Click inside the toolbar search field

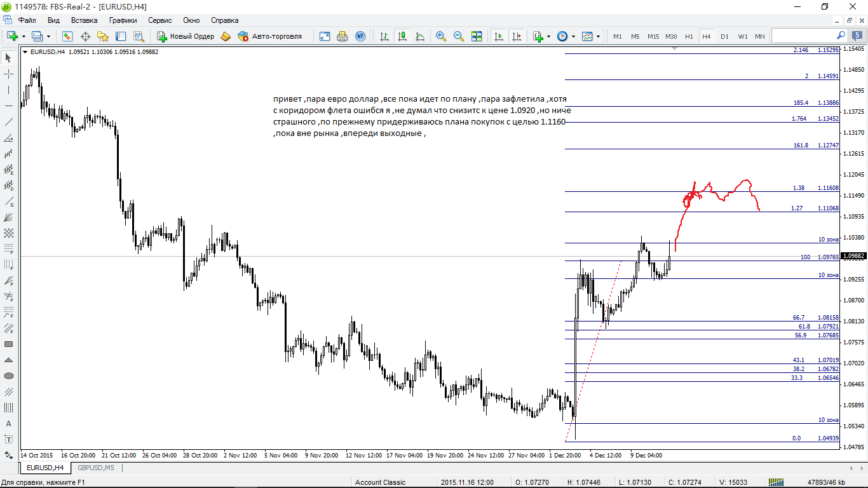(x=809, y=36)
